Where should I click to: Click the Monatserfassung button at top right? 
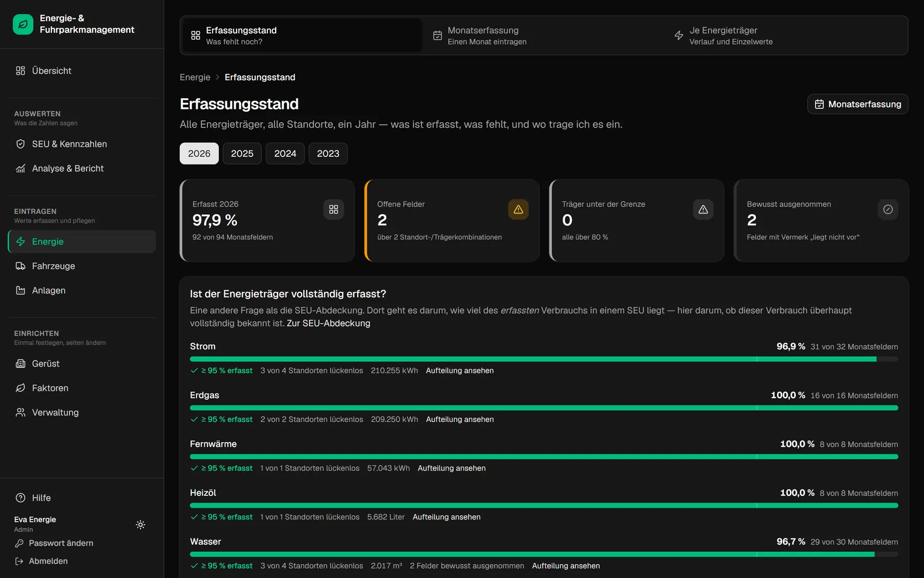click(858, 104)
